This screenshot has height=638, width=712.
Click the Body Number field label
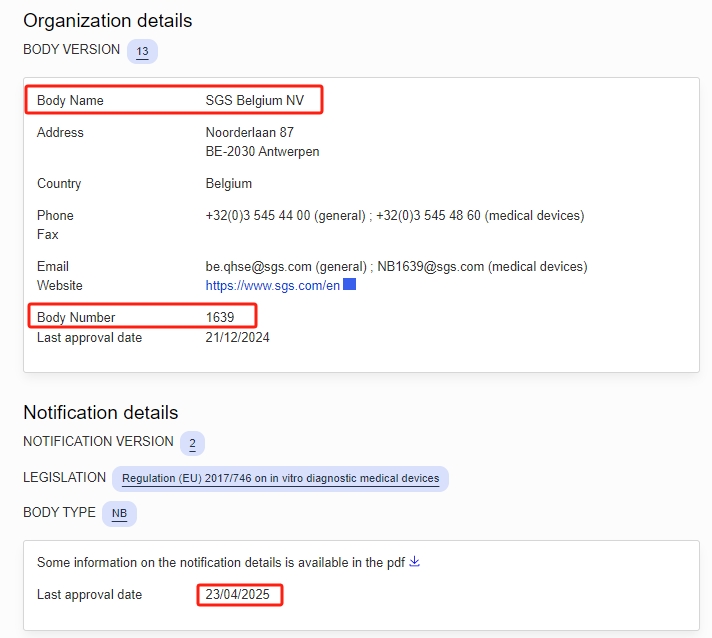pyautogui.click(x=76, y=317)
